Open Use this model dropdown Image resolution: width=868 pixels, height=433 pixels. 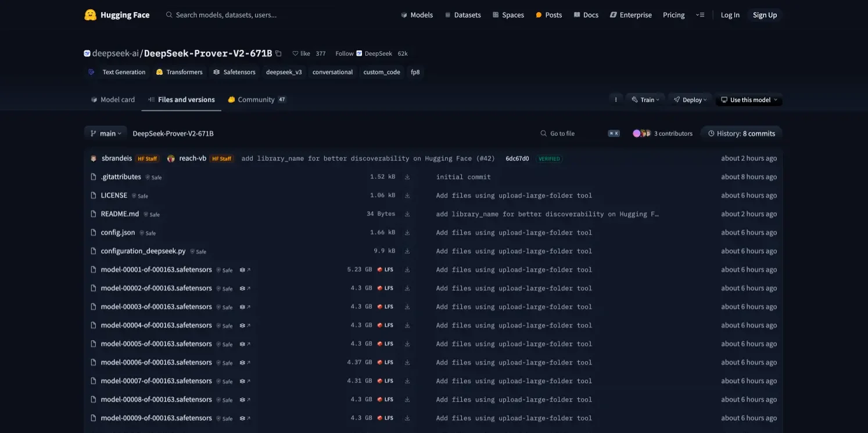[x=749, y=100]
